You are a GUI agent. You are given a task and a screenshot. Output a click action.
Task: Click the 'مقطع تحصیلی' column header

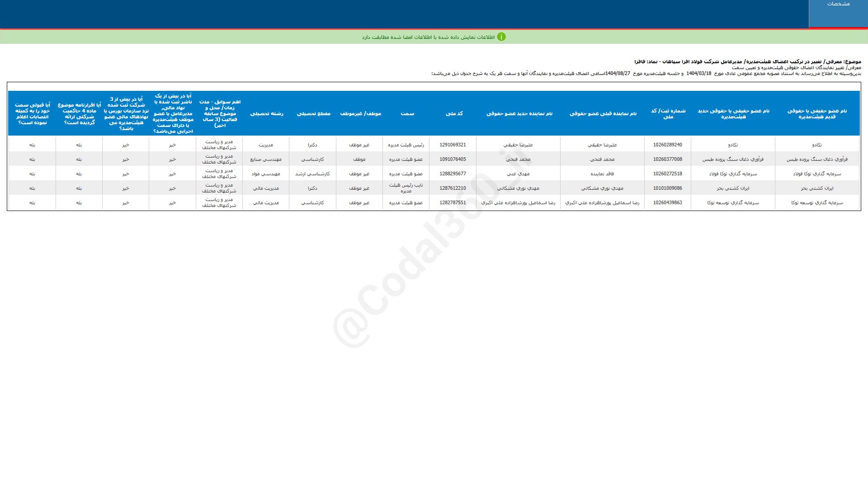pos(313,113)
